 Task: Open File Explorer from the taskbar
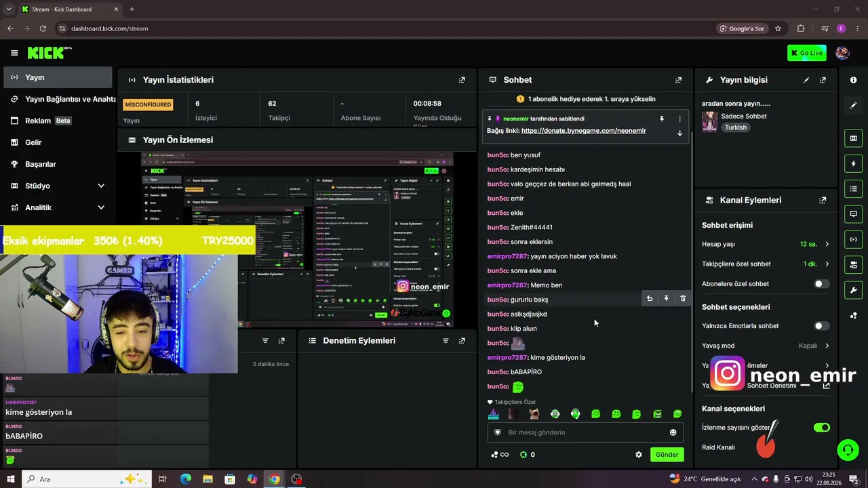208,479
